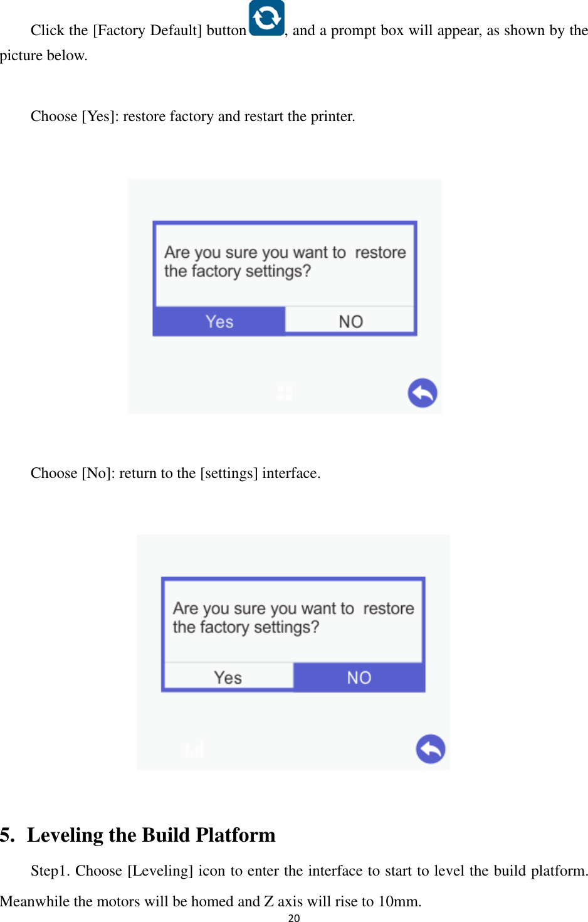
Task: Click the faint signal bars icon
Action: (194, 749)
